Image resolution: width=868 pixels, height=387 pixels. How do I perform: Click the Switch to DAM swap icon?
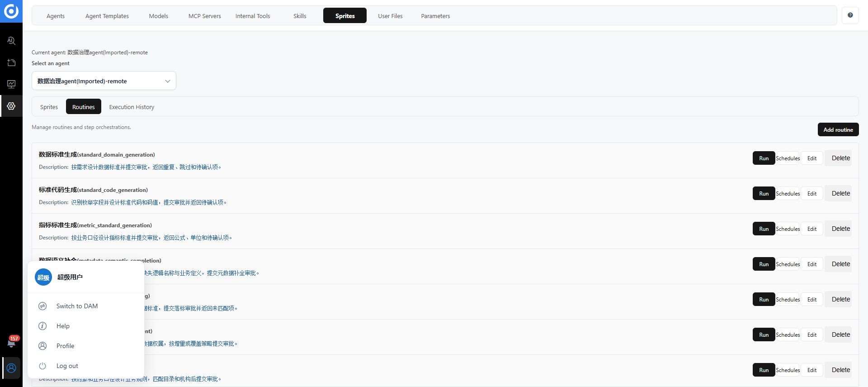[x=42, y=306]
